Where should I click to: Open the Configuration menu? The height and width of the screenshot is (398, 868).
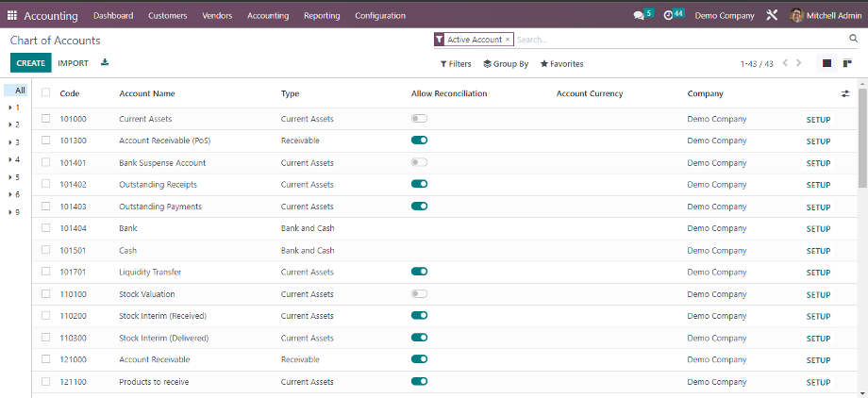(380, 15)
